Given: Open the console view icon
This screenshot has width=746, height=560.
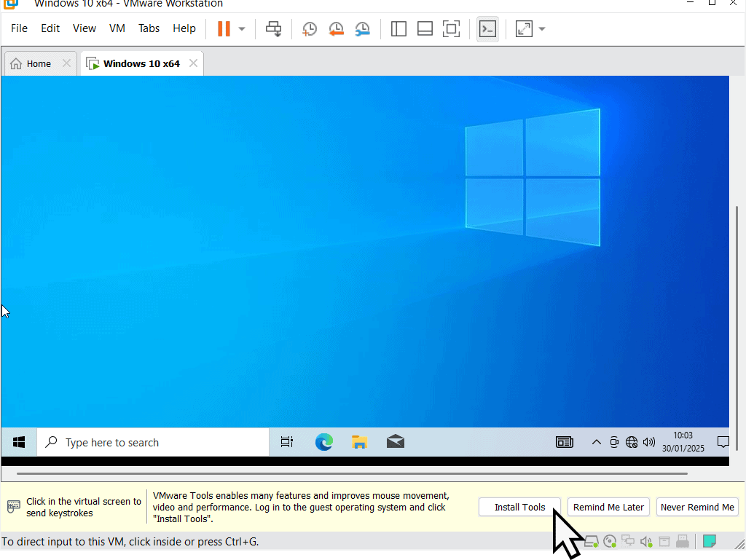Looking at the screenshot, I should click(x=487, y=29).
